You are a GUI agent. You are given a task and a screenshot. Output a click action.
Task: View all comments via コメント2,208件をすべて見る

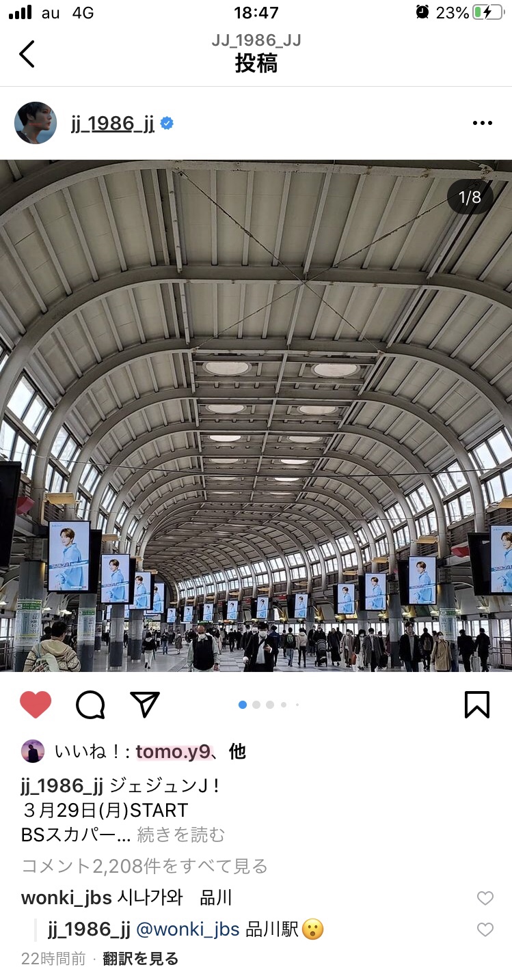click(x=145, y=866)
